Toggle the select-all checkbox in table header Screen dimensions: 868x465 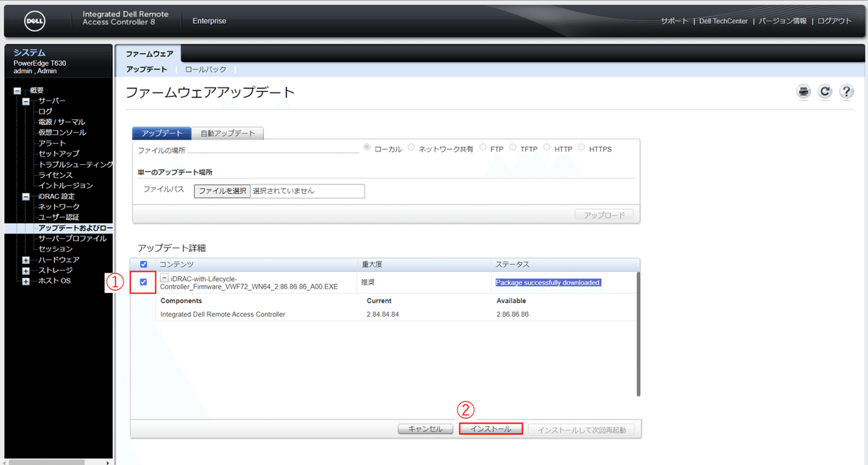[x=143, y=265]
